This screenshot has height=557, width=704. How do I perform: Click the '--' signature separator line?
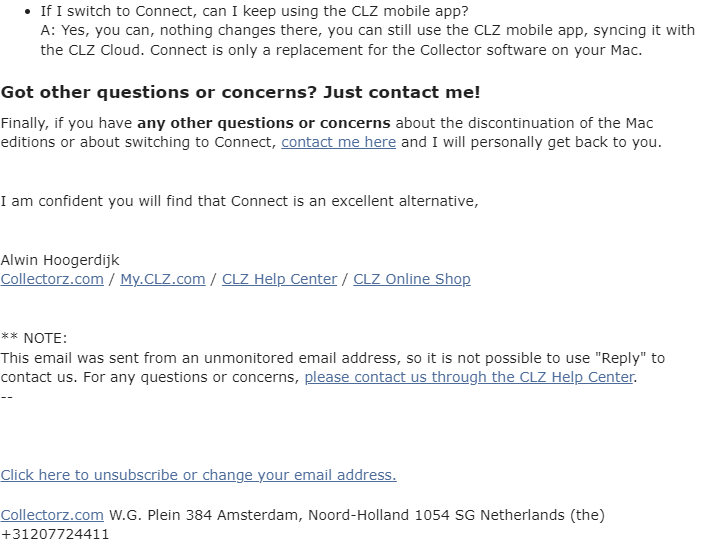6,397
